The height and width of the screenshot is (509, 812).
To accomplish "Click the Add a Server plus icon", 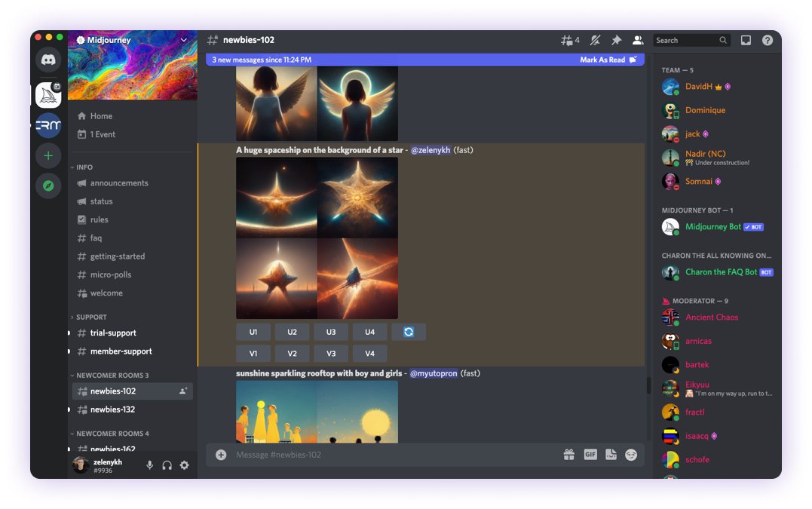I will 48,155.
